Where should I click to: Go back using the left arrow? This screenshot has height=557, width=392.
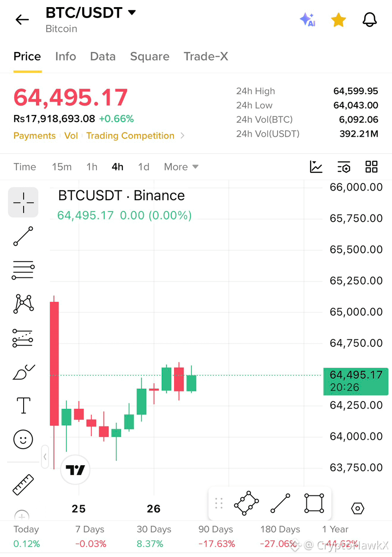coord(22,19)
